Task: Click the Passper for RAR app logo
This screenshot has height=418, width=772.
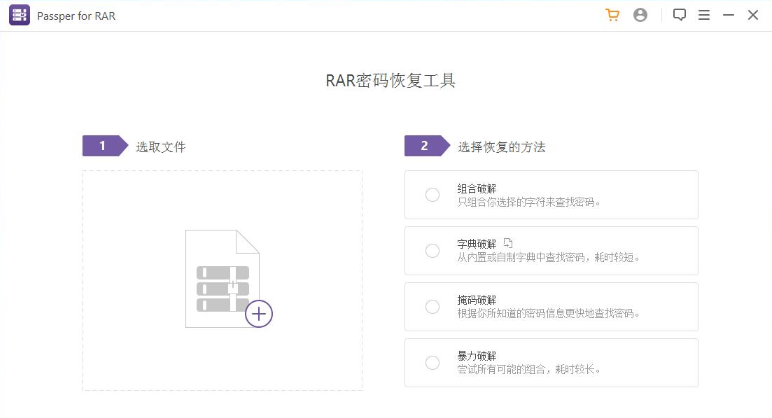Action: pyautogui.click(x=19, y=15)
